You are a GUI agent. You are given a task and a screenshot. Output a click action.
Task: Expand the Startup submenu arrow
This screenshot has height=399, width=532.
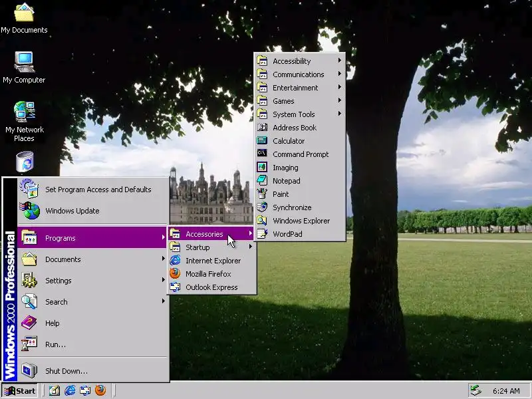pos(251,247)
